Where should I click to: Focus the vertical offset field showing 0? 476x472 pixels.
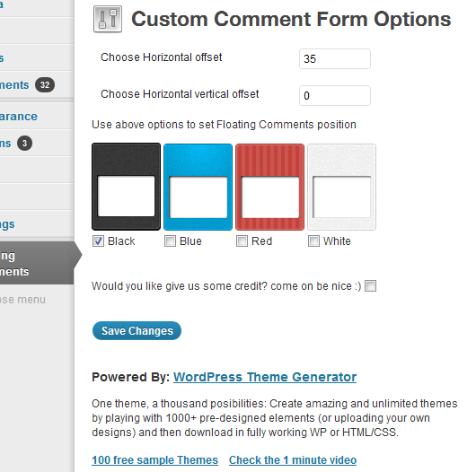(x=335, y=95)
